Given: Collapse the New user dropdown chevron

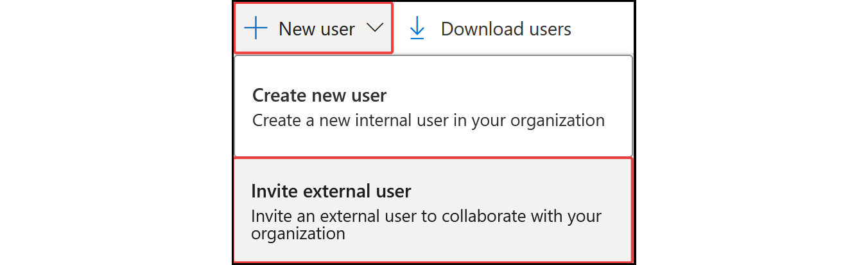Looking at the screenshot, I should point(374,28).
